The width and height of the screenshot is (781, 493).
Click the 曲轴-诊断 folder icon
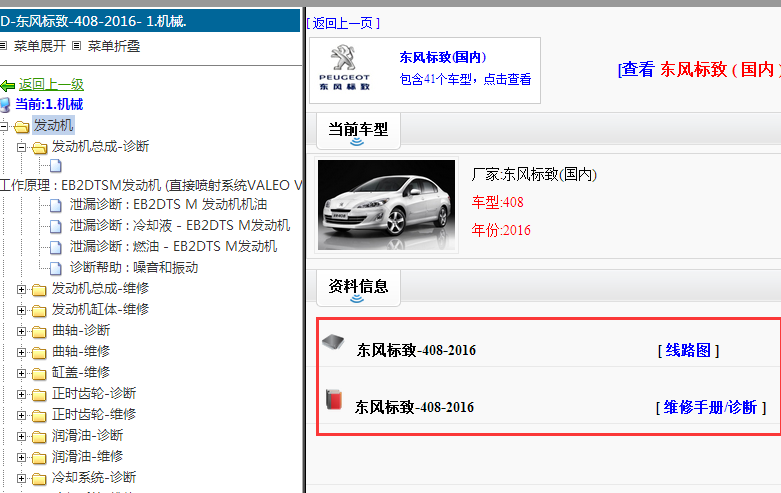39,332
